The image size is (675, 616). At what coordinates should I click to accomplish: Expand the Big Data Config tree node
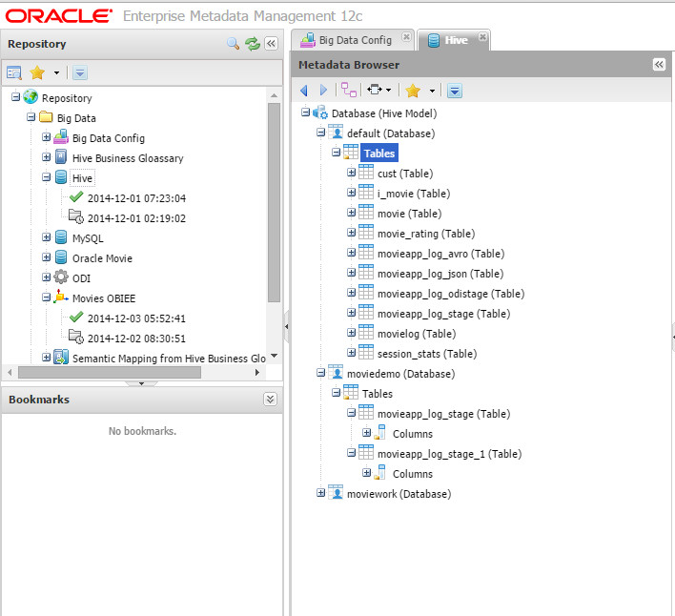(46, 137)
